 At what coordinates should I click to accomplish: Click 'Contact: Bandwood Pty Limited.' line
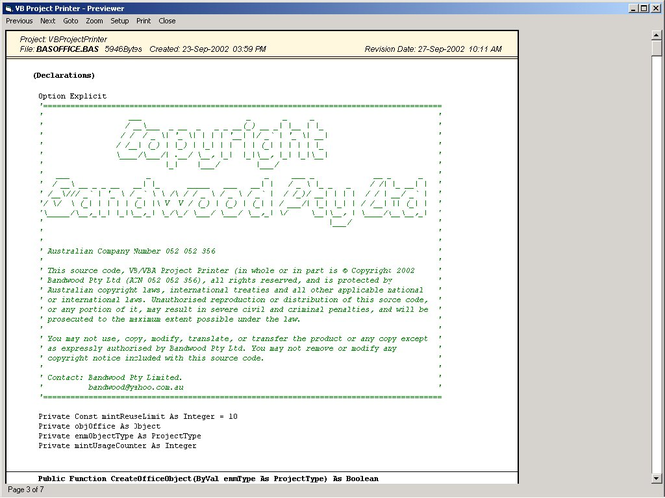(x=115, y=378)
